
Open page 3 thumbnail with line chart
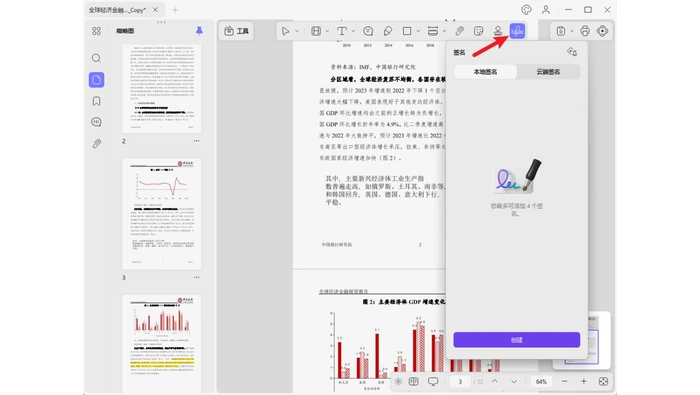pos(162,214)
